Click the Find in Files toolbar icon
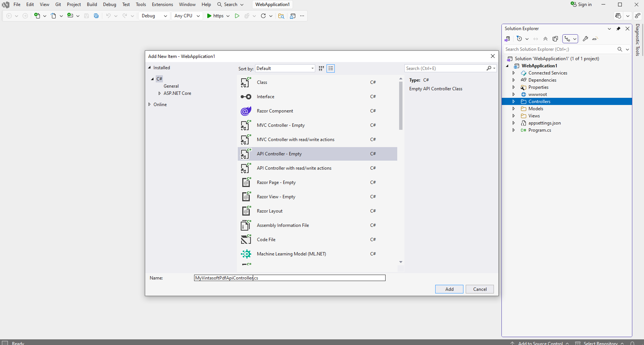The width and height of the screenshot is (644, 345). coord(281,16)
